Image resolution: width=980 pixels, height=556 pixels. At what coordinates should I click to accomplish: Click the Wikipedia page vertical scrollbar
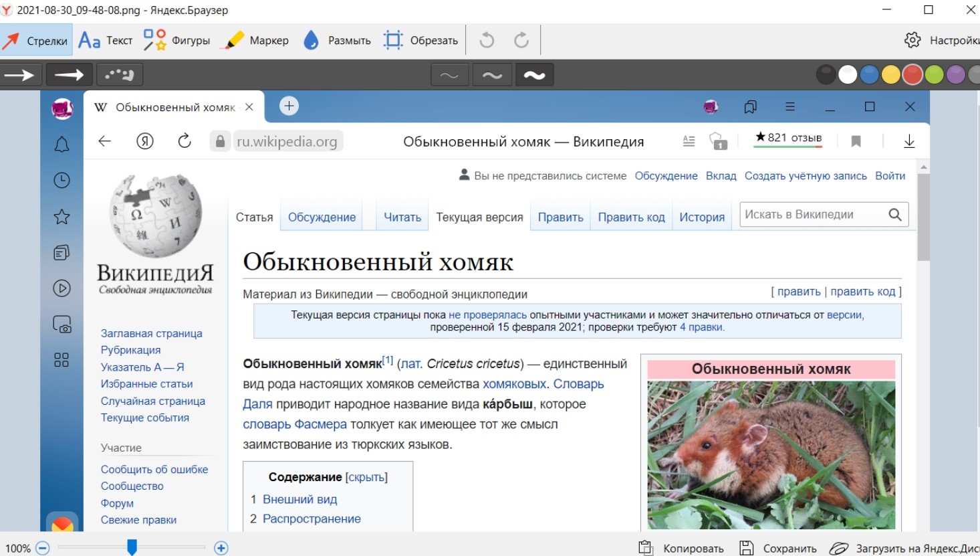924,217
